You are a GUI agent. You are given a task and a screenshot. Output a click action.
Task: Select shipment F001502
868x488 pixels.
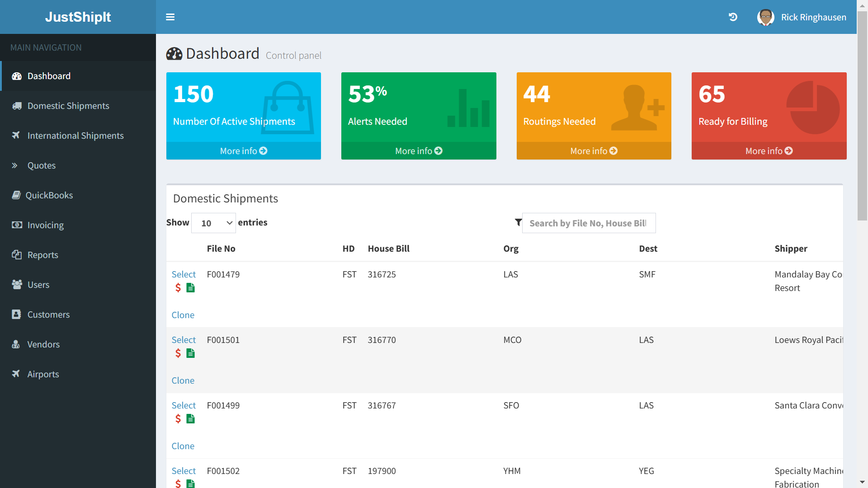point(184,471)
